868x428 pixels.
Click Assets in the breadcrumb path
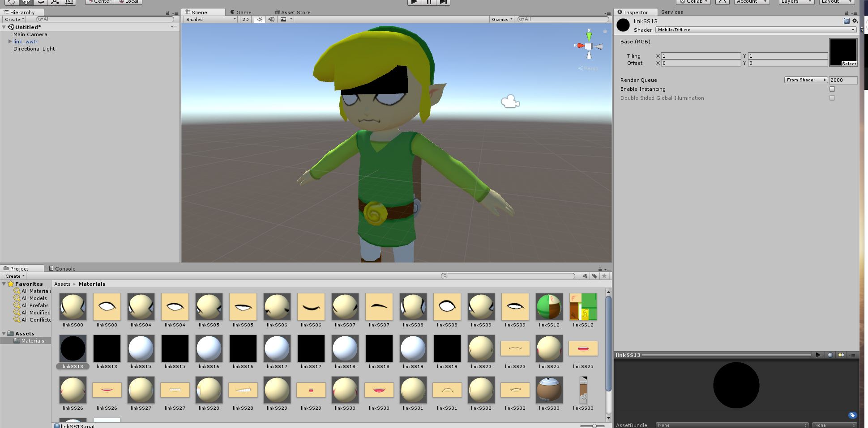(63, 284)
